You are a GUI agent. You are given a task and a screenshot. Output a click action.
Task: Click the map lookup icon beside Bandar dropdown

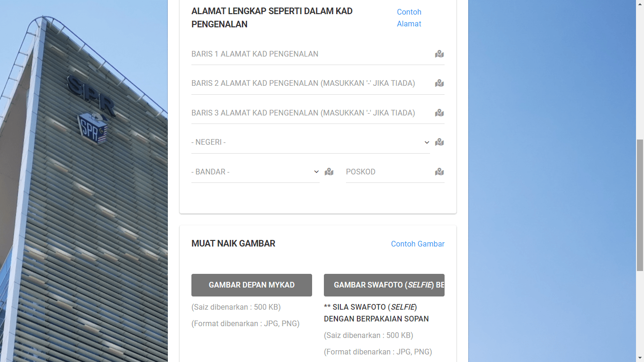tap(329, 172)
